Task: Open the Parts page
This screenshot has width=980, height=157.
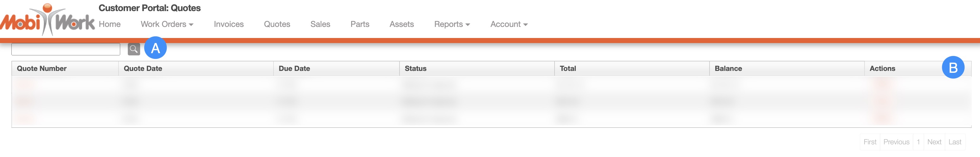Action: (359, 24)
